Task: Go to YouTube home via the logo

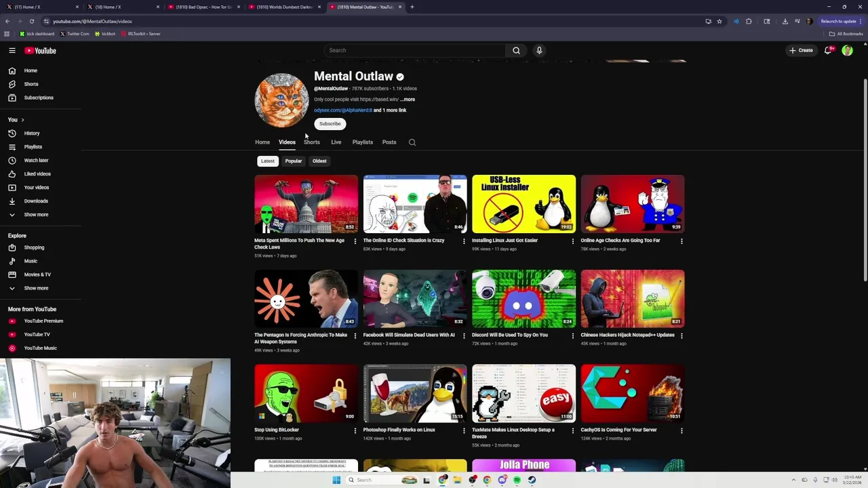Action: coord(40,50)
